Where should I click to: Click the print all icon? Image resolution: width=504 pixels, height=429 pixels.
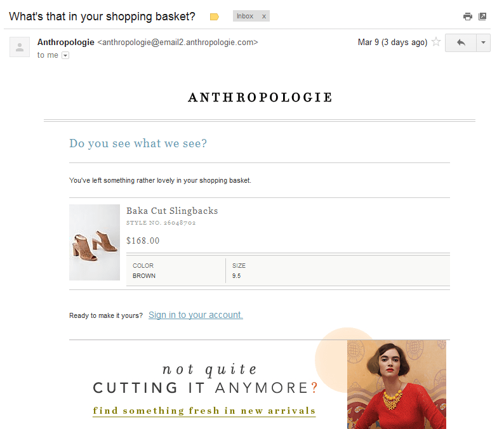(x=468, y=16)
